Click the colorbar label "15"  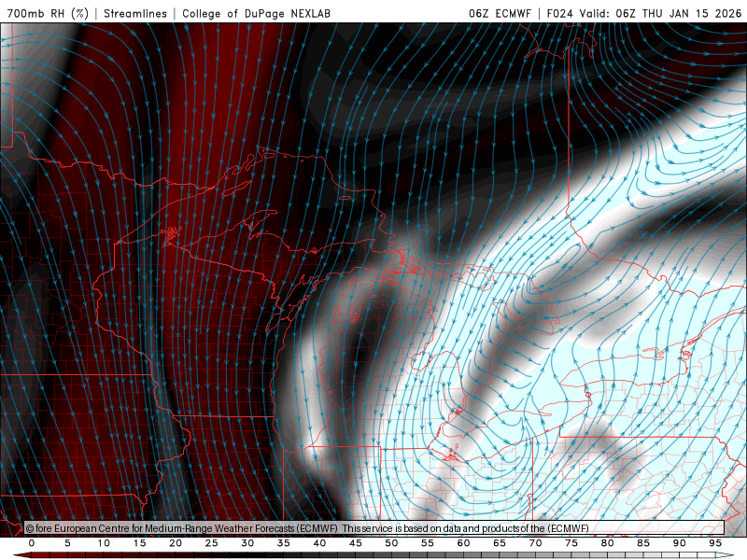(x=139, y=543)
